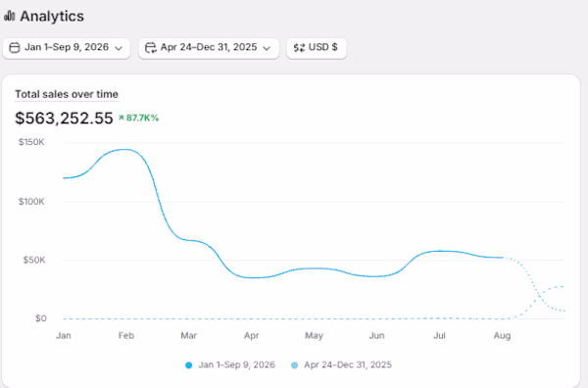Click the comparison calendar icon for Apr 24–Dec 31
Screen dimensions: 588x388
tap(151, 48)
